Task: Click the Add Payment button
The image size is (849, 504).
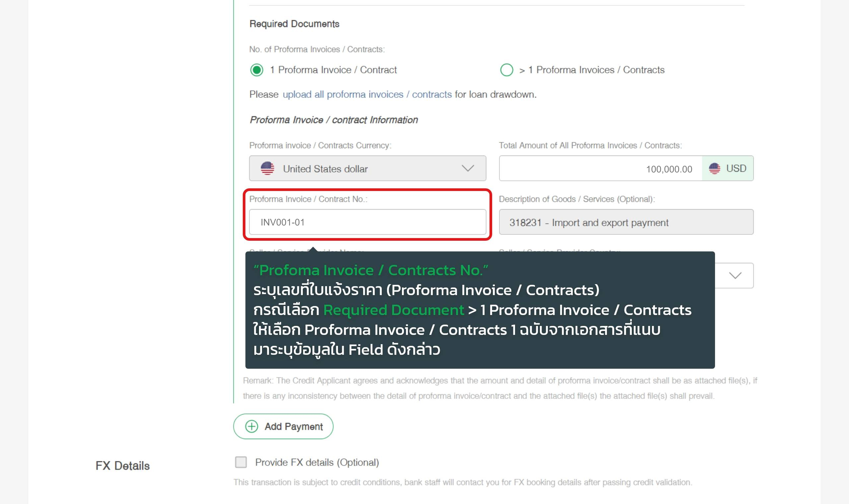Action: (283, 426)
